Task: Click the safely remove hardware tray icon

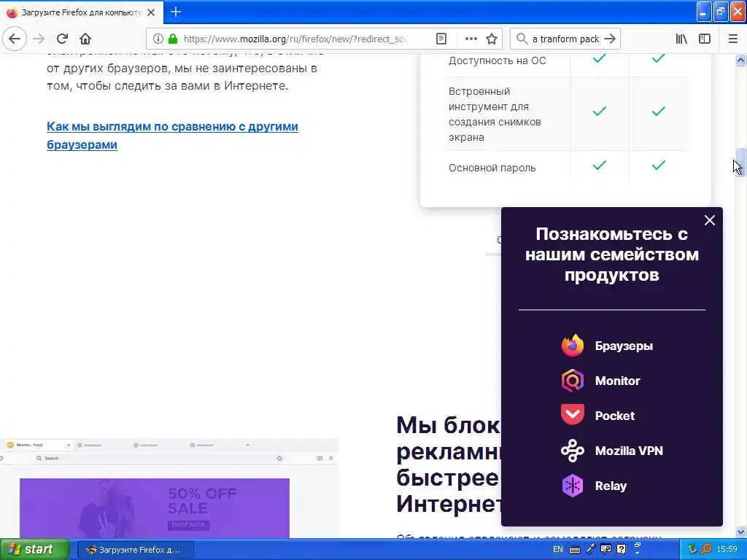Action: 692,550
